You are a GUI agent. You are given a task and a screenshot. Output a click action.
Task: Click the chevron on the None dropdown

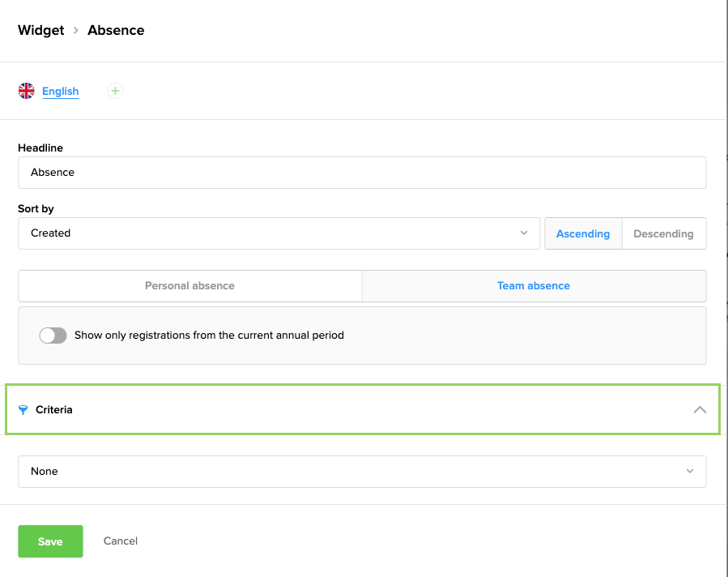click(689, 471)
